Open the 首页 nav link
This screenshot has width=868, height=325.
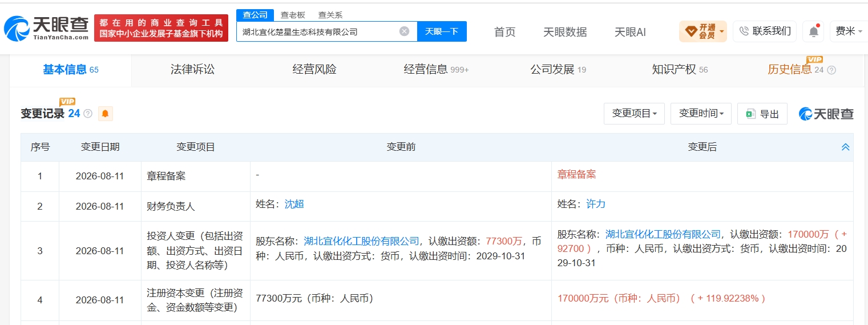504,32
